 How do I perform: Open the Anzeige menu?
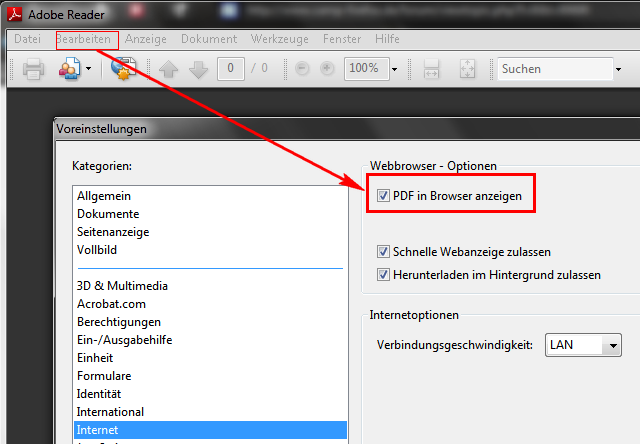[146, 39]
